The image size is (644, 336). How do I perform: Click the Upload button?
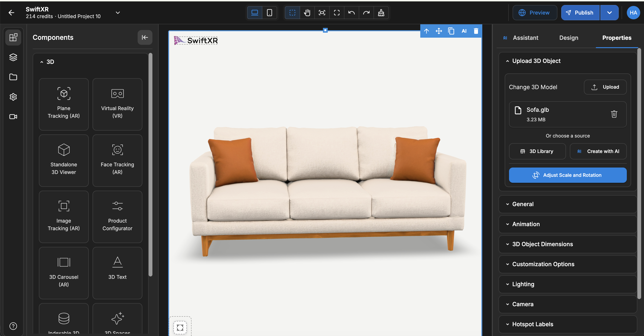(x=605, y=87)
